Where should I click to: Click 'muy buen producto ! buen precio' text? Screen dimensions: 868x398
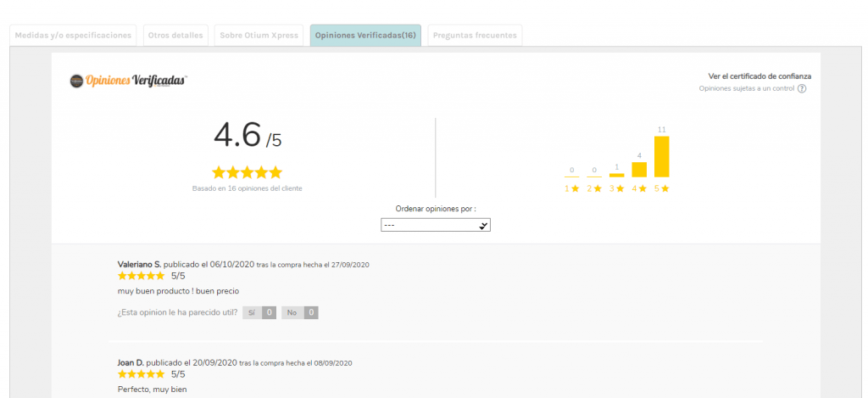coord(178,290)
